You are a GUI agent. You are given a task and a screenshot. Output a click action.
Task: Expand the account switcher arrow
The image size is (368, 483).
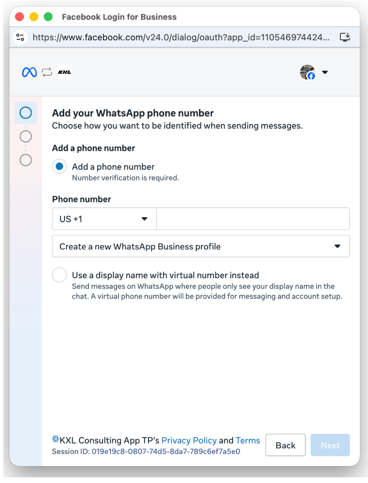(325, 72)
